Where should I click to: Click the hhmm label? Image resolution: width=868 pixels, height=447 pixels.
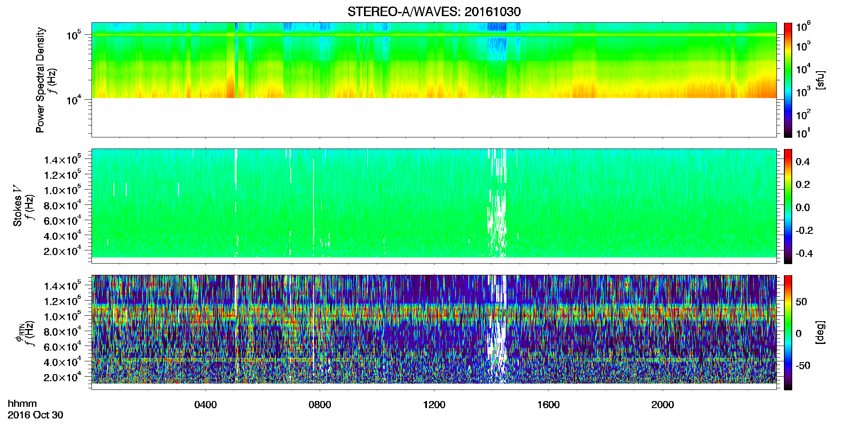coord(22,404)
